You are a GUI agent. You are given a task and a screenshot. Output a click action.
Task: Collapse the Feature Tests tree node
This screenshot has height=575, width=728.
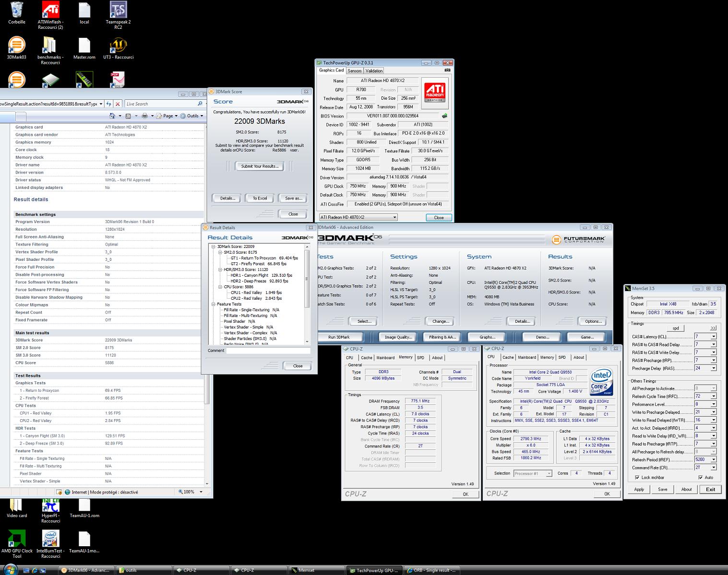(213, 304)
